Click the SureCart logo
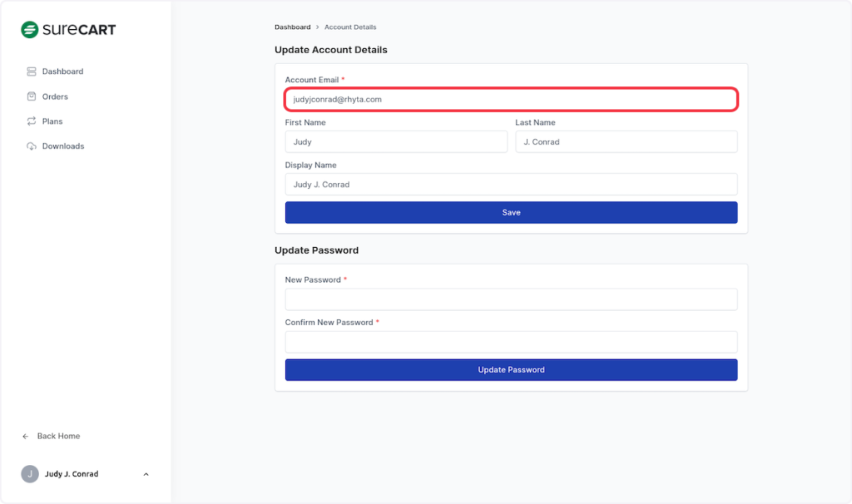This screenshot has width=852, height=504. click(x=68, y=30)
